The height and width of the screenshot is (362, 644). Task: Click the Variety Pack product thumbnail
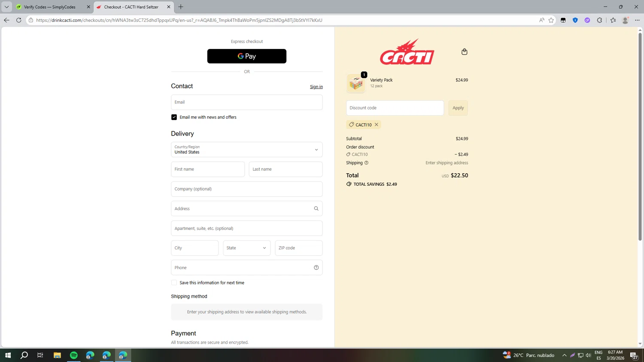pyautogui.click(x=356, y=83)
